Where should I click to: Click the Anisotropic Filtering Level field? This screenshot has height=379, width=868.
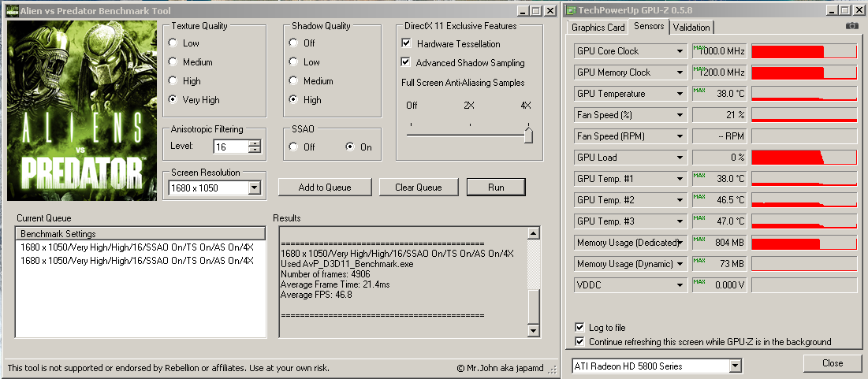231,147
